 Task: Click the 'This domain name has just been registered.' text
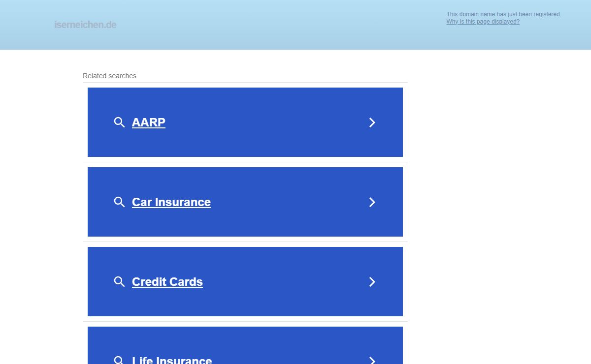tap(504, 14)
